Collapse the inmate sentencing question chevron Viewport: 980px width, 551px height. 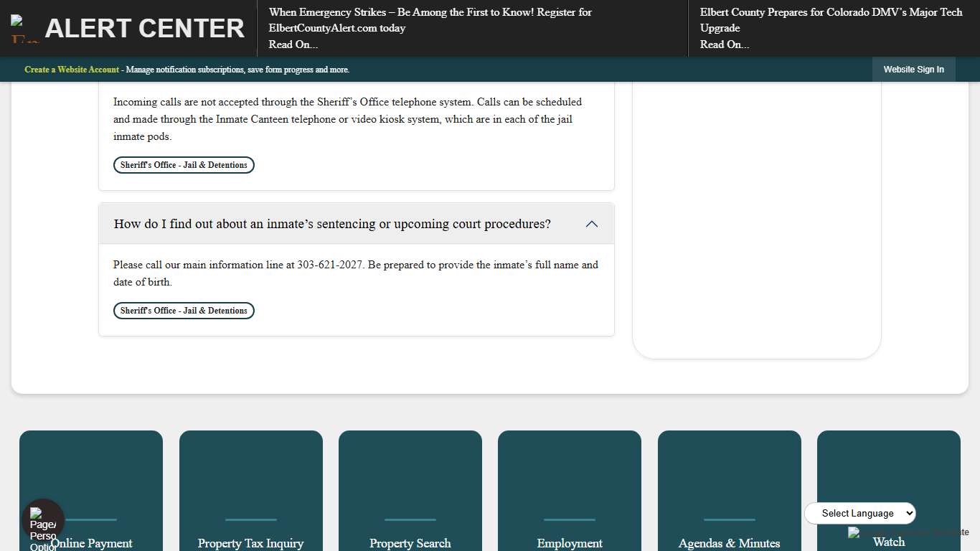[x=591, y=224]
